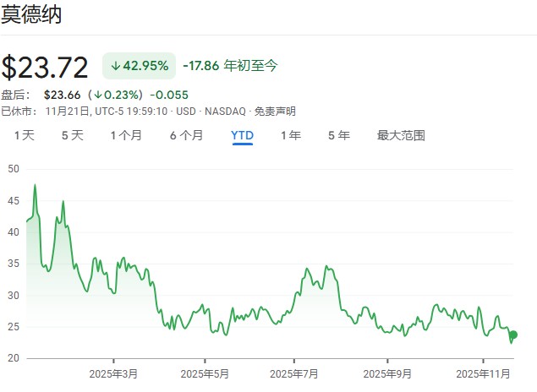Click the 2025年3月 axis label

(x=113, y=374)
